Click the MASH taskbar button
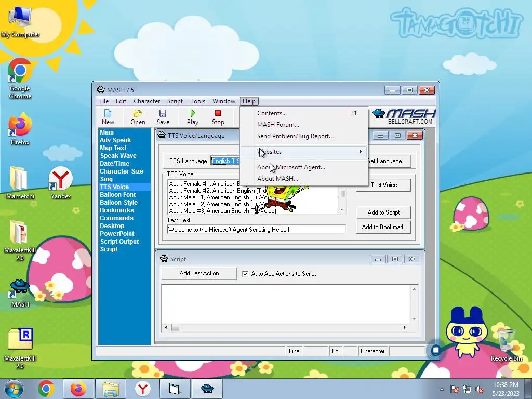The width and height of the screenshot is (532, 399). coord(207,389)
